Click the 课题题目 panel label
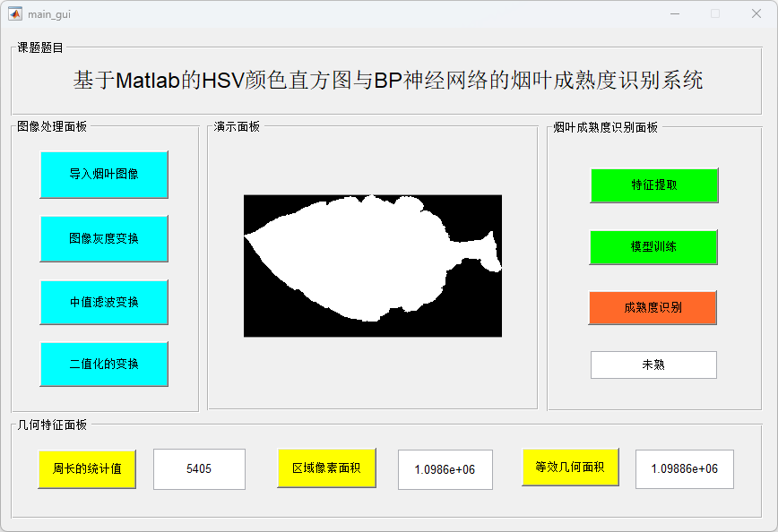Image resolution: width=778 pixels, height=532 pixels. (x=40, y=47)
